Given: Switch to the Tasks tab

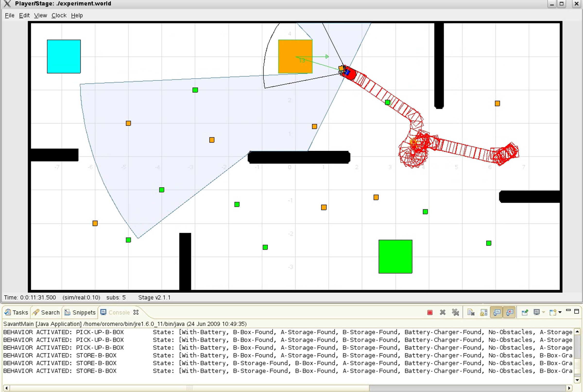Looking at the screenshot, I should pos(17,312).
